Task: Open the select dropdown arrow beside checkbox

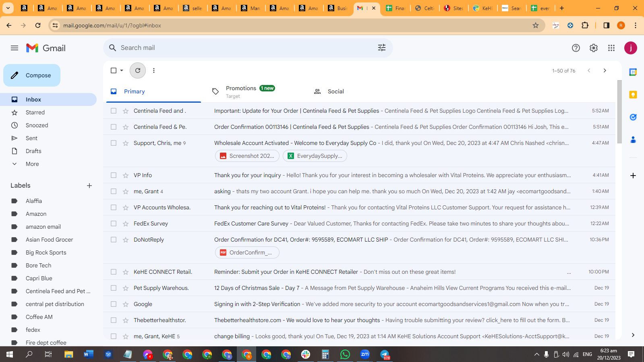Action: click(x=122, y=70)
